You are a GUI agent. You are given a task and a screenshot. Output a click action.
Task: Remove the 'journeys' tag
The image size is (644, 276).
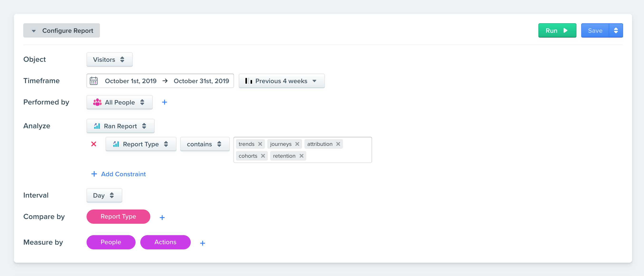click(297, 144)
